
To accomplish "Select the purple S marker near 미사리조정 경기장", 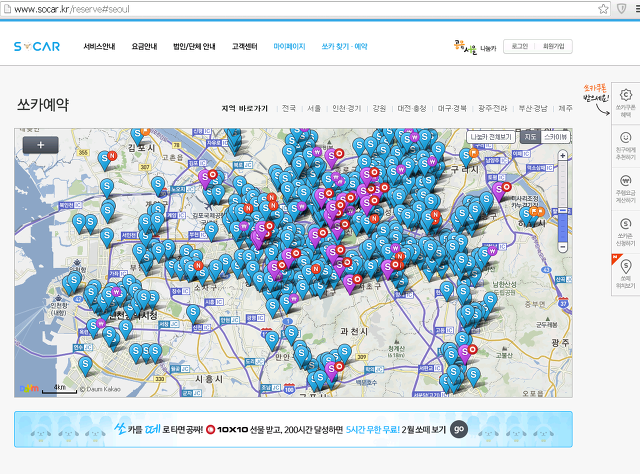I will coord(498,191).
